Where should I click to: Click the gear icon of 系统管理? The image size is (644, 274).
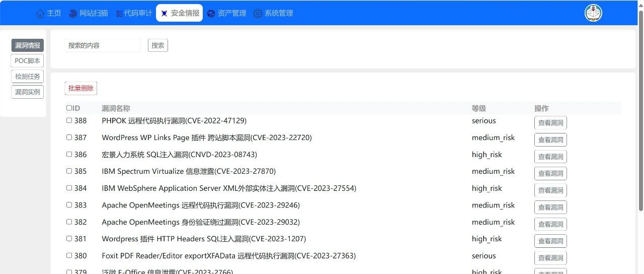pyautogui.click(x=258, y=14)
